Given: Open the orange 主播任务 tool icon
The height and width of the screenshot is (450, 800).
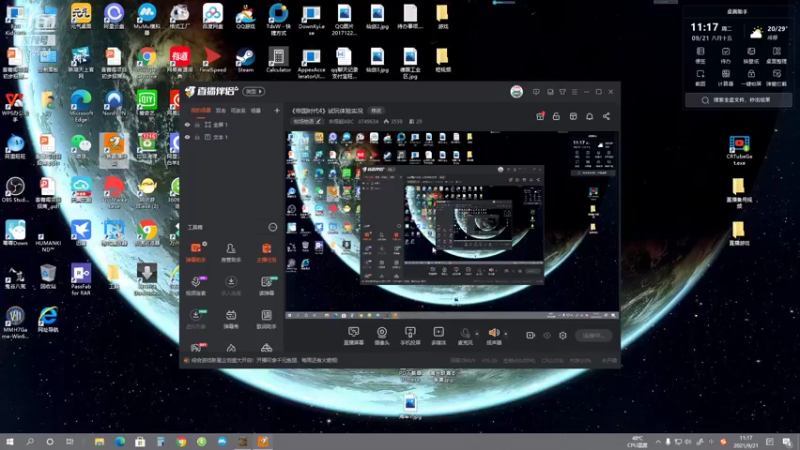Looking at the screenshot, I should (x=266, y=252).
